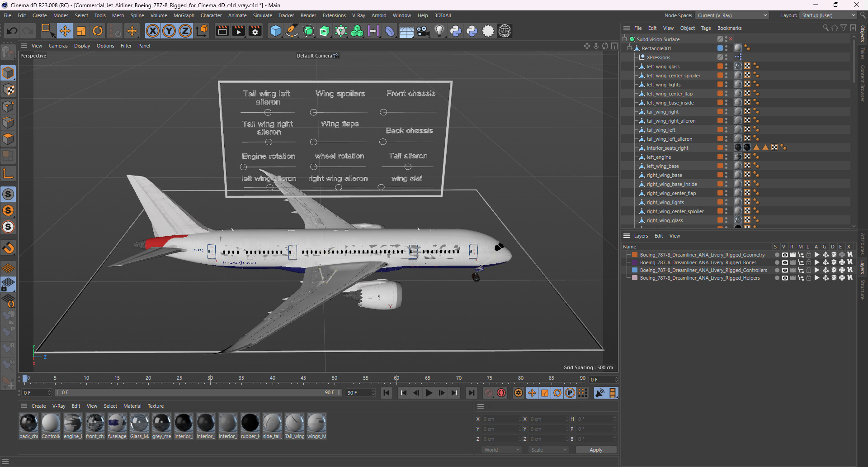Switch to the Content Browser side tab
Viewport: 868px width, 467px height.
[863, 83]
